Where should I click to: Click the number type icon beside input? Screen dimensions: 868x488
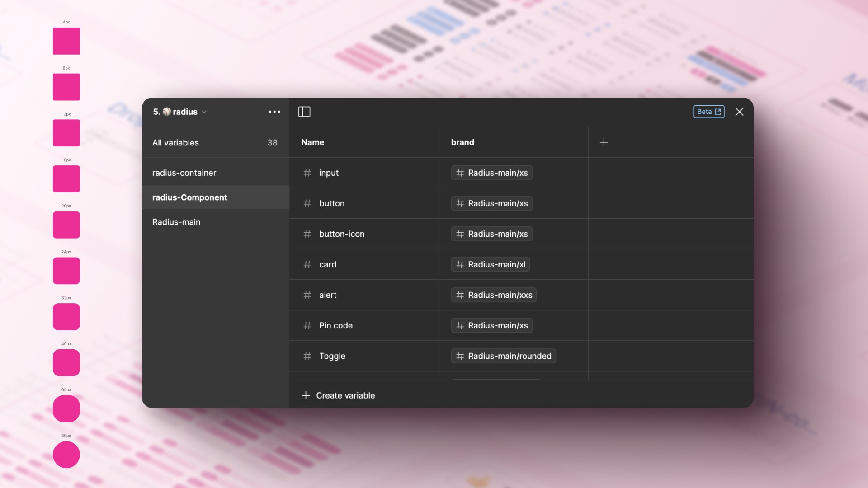[x=307, y=173]
